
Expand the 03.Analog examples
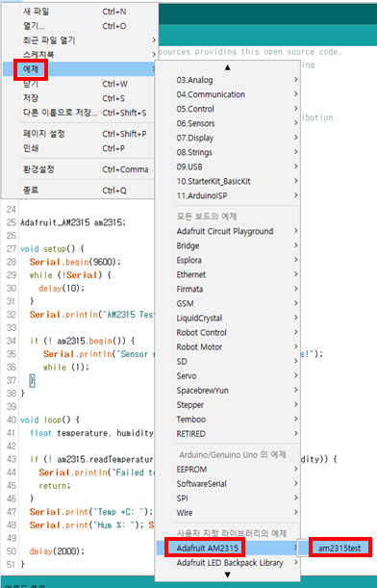(x=228, y=80)
